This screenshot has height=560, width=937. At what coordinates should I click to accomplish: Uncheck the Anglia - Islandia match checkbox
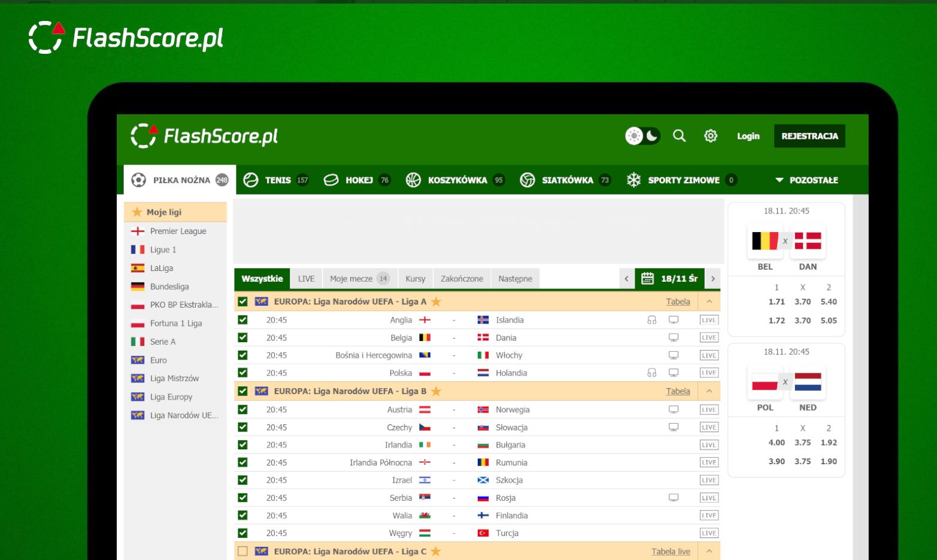click(x=242, y=320)
